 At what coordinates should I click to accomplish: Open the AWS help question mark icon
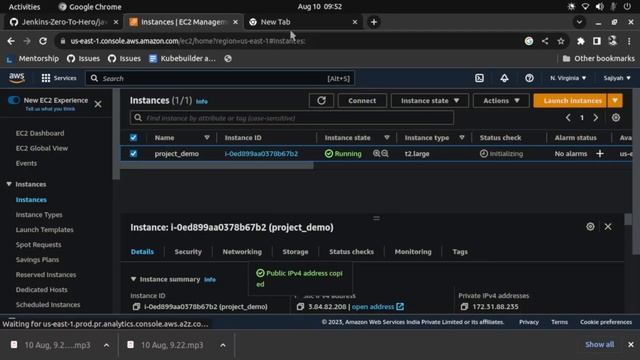[529, 78]
